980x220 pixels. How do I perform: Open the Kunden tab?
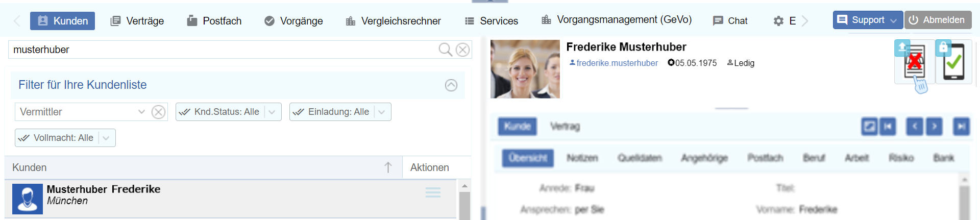(x=62, y=21)
